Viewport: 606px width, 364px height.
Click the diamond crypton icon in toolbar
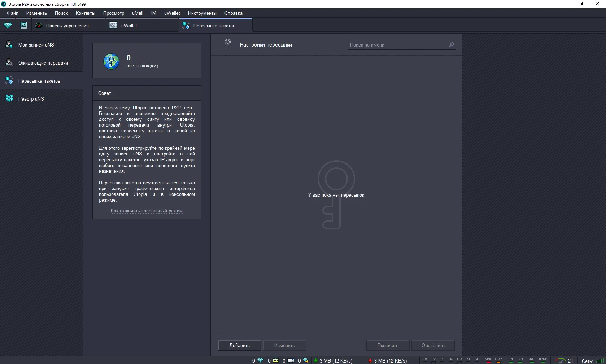(x=8, y=26)
